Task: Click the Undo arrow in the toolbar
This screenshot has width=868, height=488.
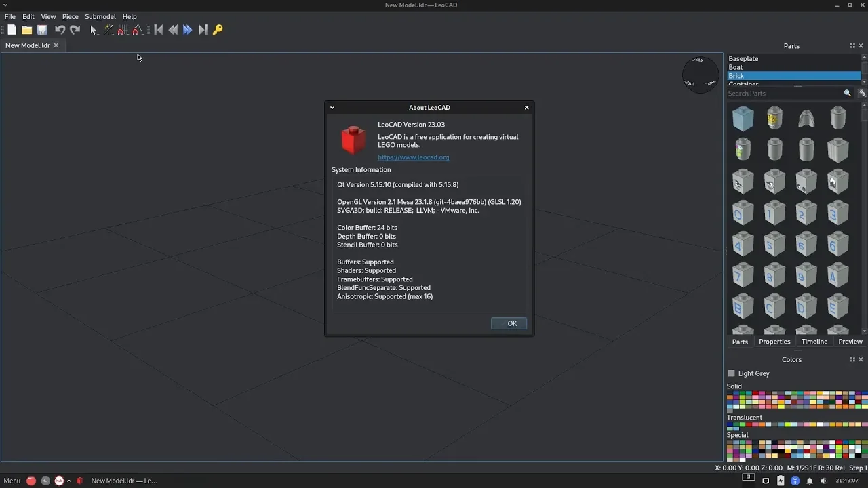Action: tap(60, 30)
